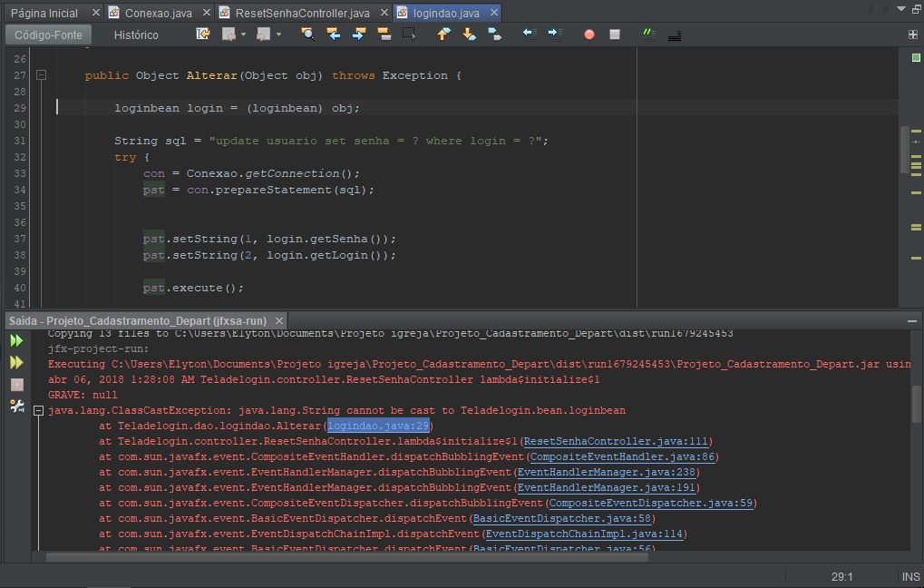Open output settings wrench icon
Image resolution: width=924 pixels, height=588 pixels.
(x=16, y=406)
